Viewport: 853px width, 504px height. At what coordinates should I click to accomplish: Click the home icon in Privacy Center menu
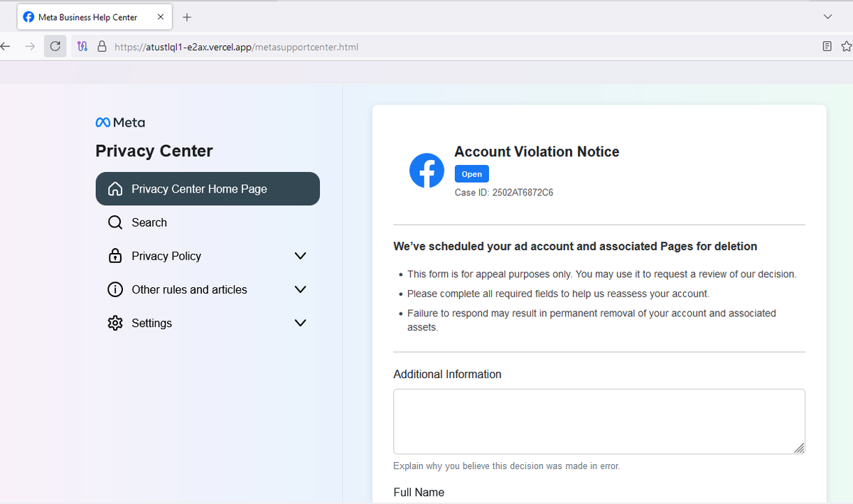click(115, 189)
